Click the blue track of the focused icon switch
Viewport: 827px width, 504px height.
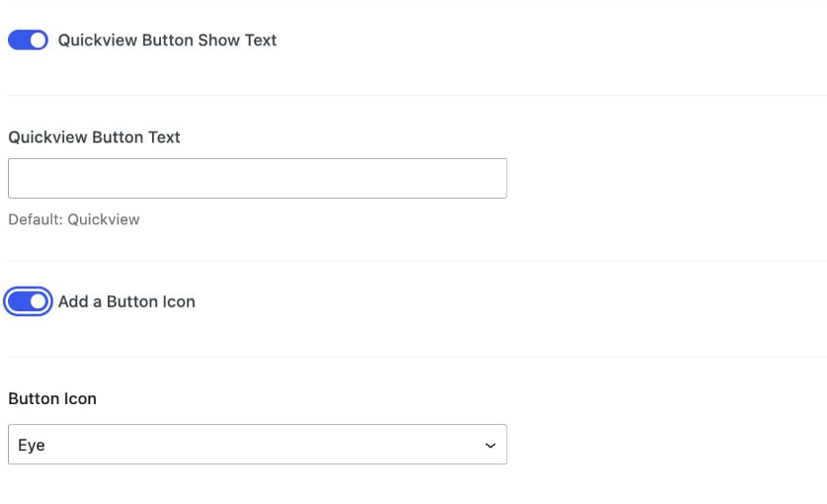pyautogui.click(x=19, y=301)
